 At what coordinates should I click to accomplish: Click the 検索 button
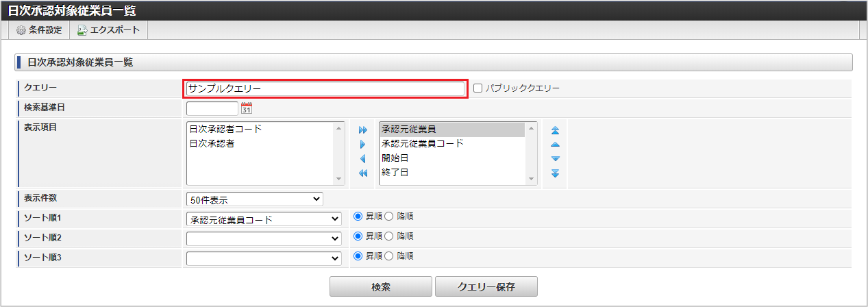click(380, 286)
